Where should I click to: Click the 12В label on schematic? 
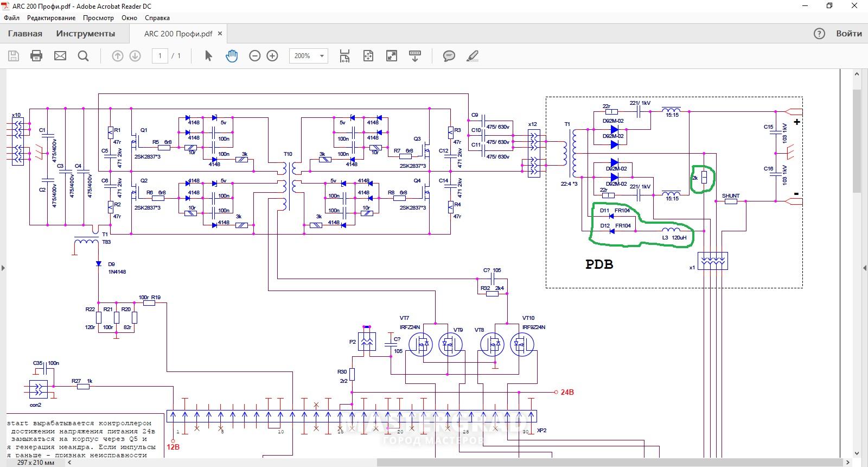(173, 447)
